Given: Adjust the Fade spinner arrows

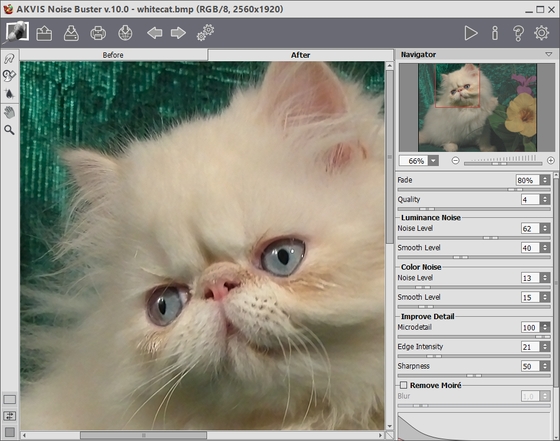Looking at the screenshot, I should pyautogui.click(x=545, y=180).
